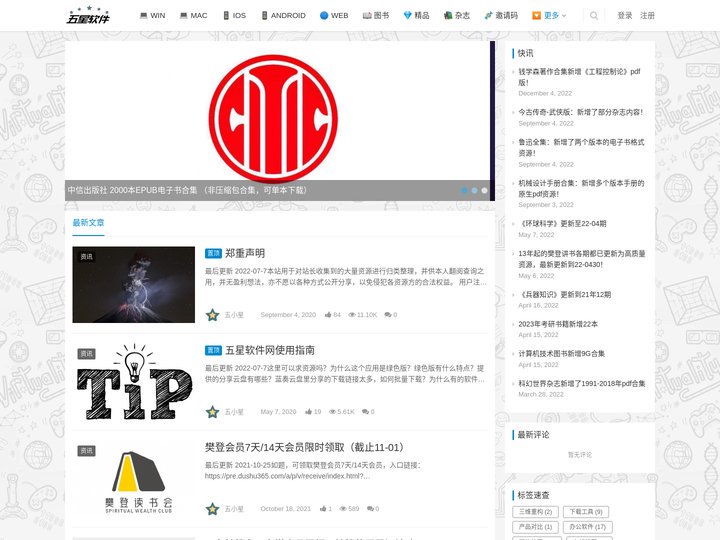The height and width of the screenshot is (540, 720).
Task: Open the 精品 category
Action: 416,16
